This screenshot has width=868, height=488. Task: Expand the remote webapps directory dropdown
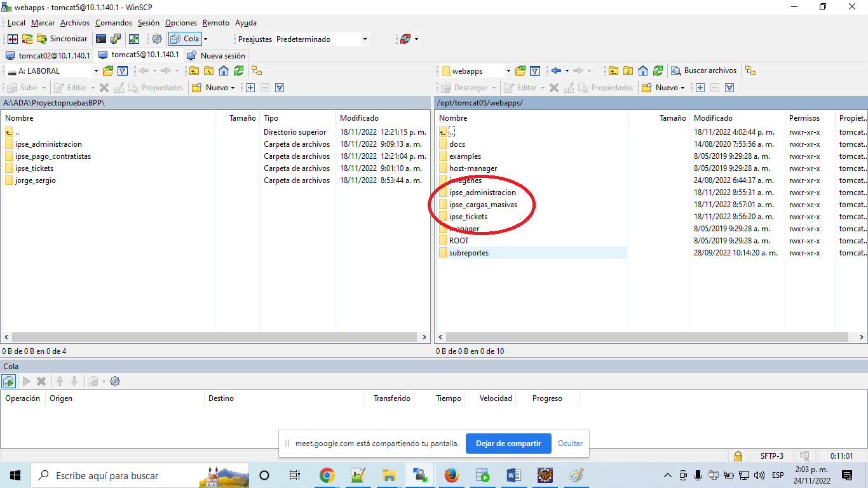[508, 71]
